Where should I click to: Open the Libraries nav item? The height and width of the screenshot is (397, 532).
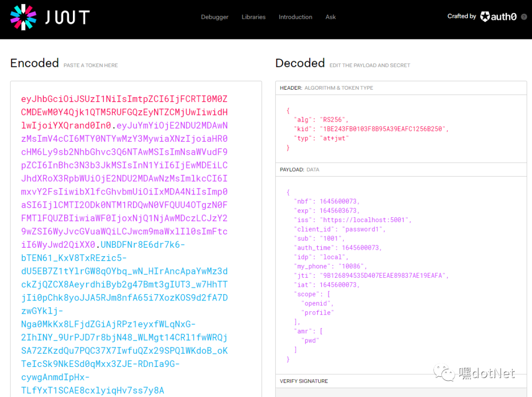[253, 17]
